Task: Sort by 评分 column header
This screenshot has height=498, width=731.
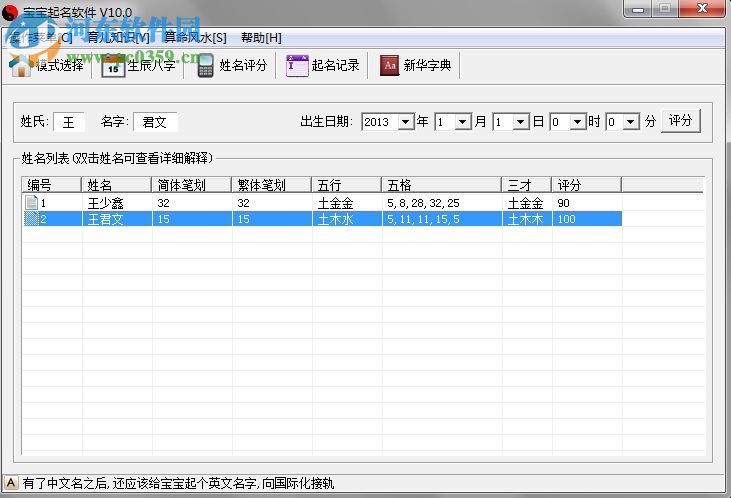Action: point(586,185)
